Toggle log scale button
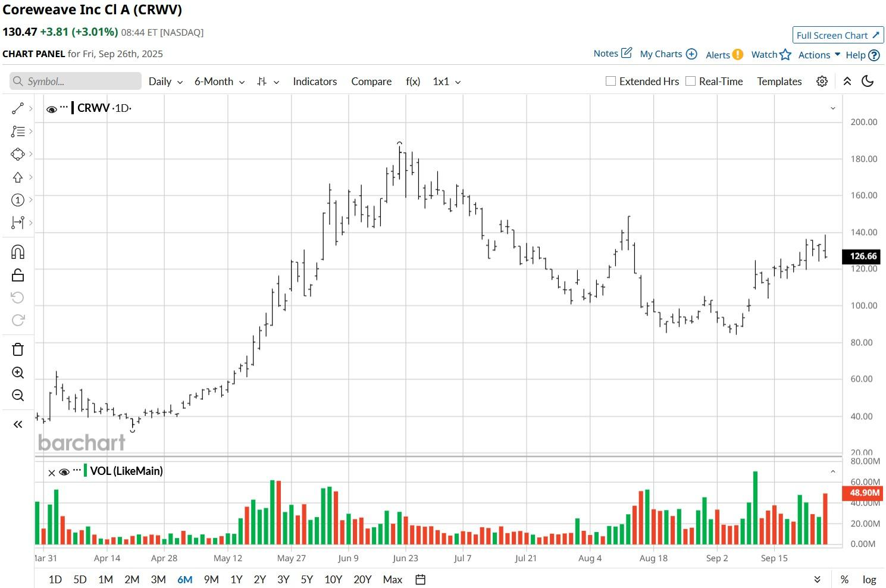Viewport: 886px width, 588px height. (x=869, y=579)
